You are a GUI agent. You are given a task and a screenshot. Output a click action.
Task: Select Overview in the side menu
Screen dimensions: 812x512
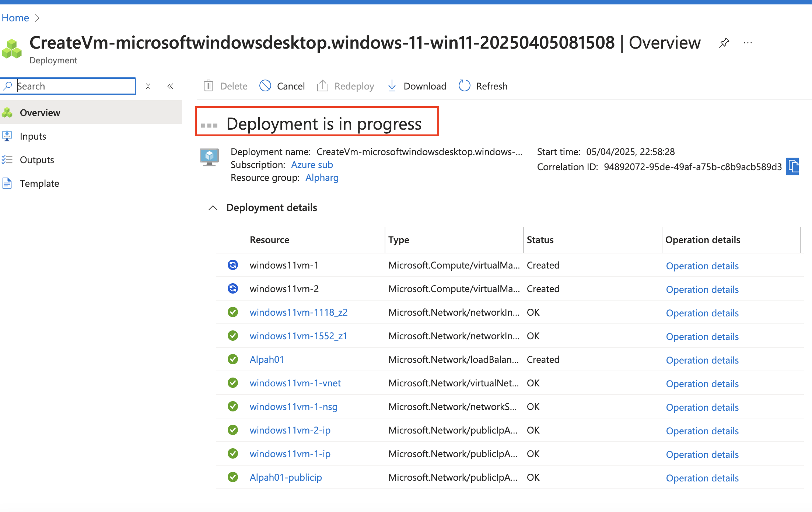pyautogui.click(x=91, y=112)
